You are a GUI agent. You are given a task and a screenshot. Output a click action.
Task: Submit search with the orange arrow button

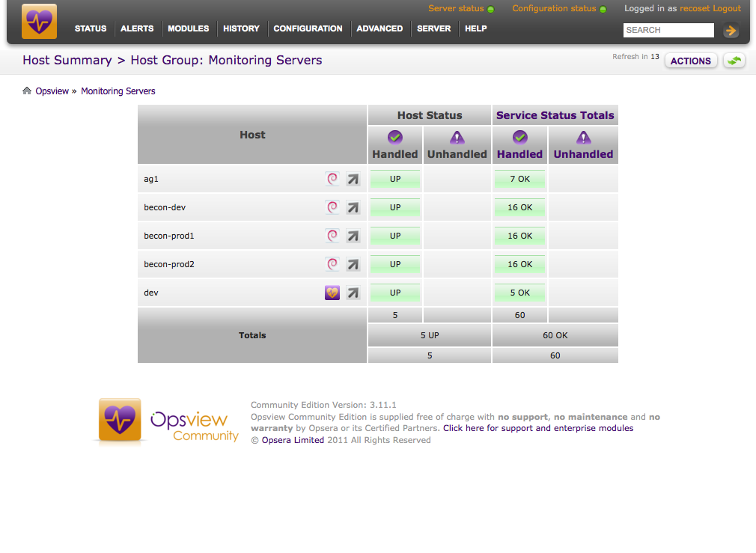tap(731, 31)
